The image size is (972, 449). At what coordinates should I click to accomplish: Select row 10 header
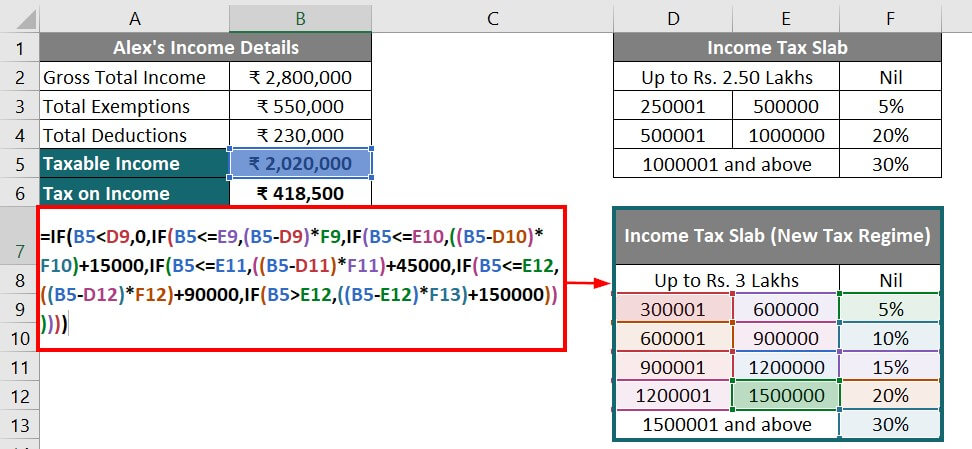click(20, 338)
